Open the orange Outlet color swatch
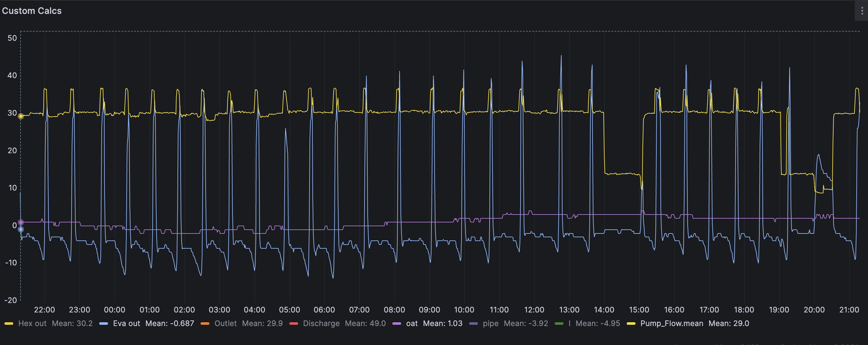 pos(205,324)
